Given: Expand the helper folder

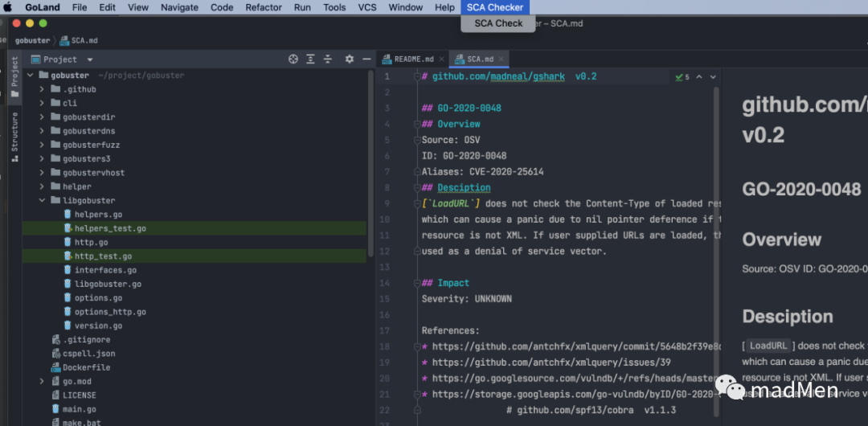Looking at the screenshot, I should (x=42, y=186).
